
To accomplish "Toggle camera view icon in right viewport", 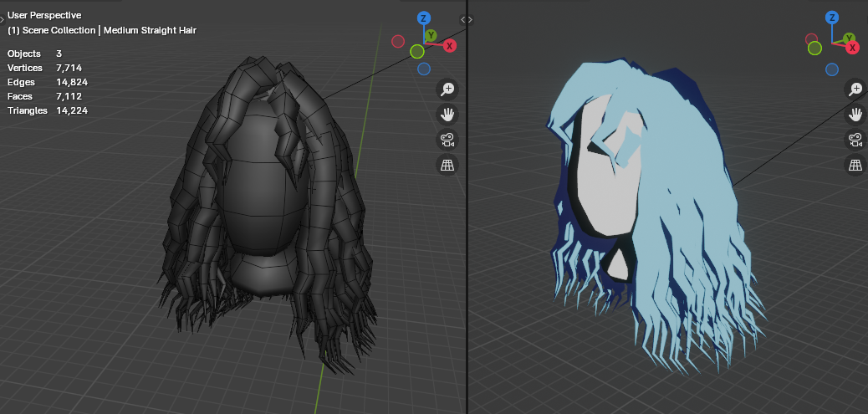I will [x=855, y=140].
